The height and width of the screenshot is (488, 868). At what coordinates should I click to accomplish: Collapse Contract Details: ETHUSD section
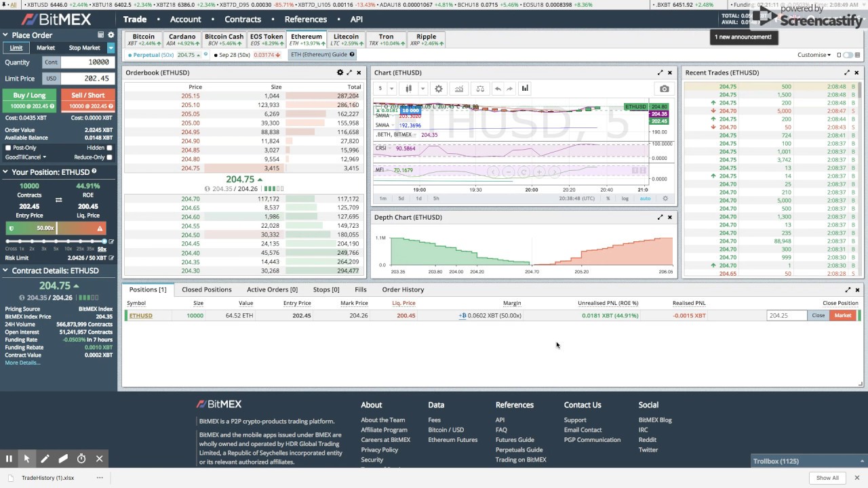click(5, 270)
